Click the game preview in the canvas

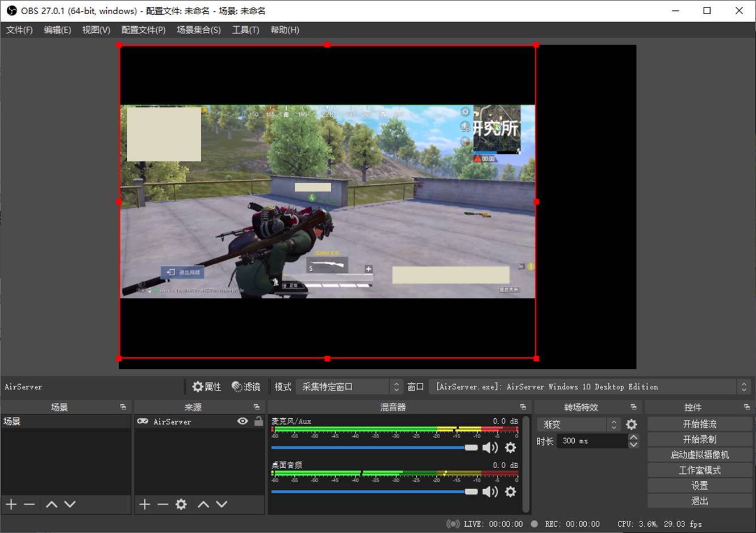click(328, 201)
